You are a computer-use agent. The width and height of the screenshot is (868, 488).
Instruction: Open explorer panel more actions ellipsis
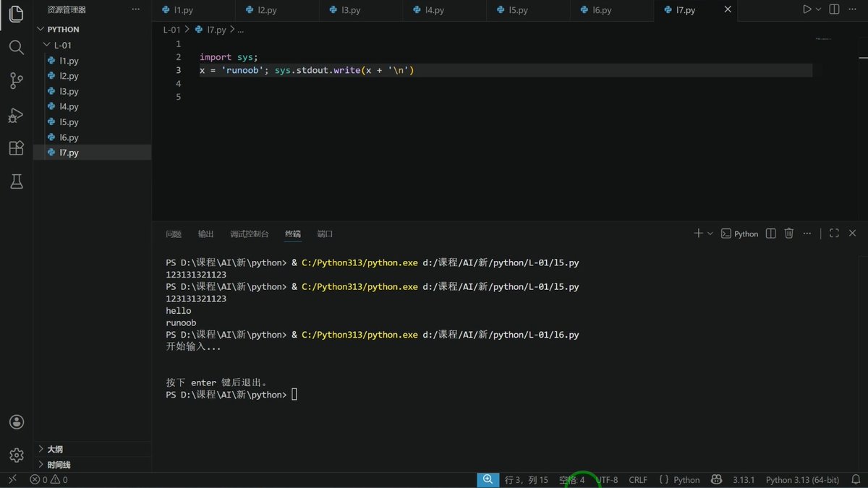(x=136, y=9)
